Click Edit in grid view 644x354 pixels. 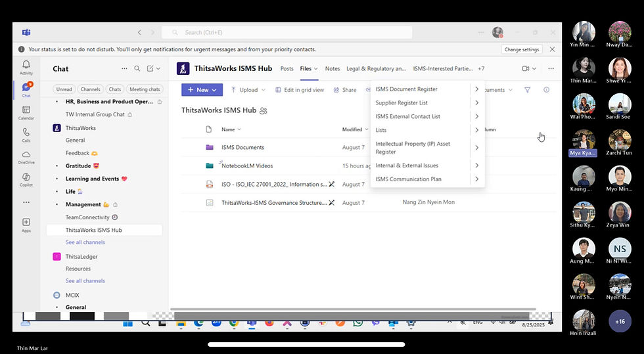300,90
